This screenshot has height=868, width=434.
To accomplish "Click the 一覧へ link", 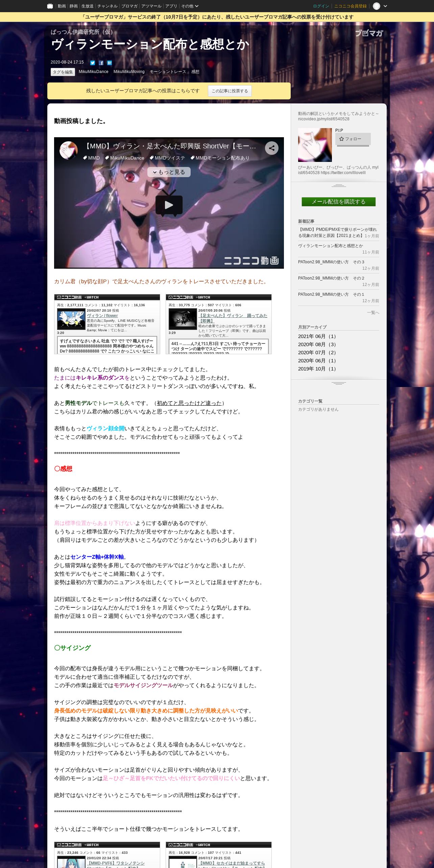I will click(x=373, y=313).
